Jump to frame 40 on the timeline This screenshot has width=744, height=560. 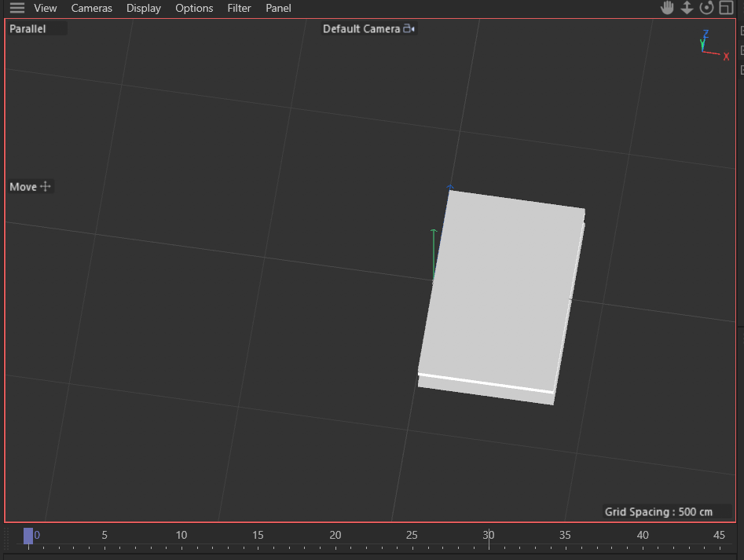[x=643, y=535]
